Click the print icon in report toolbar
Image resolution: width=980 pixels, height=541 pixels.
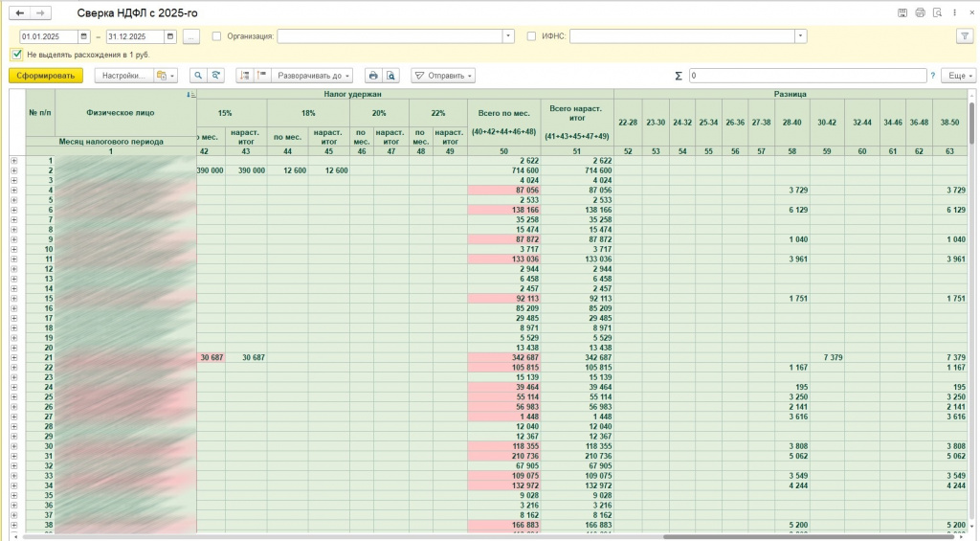(x=373, y=76)
